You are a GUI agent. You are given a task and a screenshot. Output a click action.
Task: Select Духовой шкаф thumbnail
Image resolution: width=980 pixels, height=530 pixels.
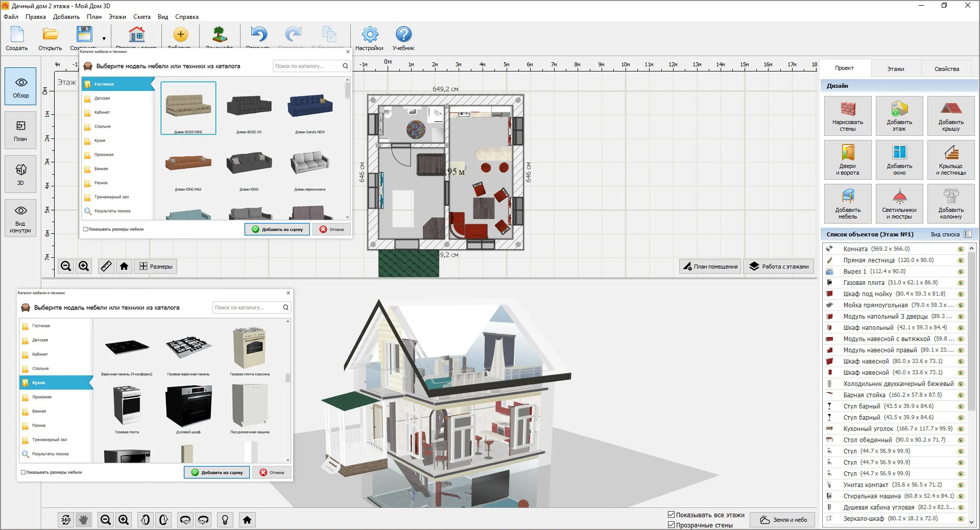click(188, 409)
